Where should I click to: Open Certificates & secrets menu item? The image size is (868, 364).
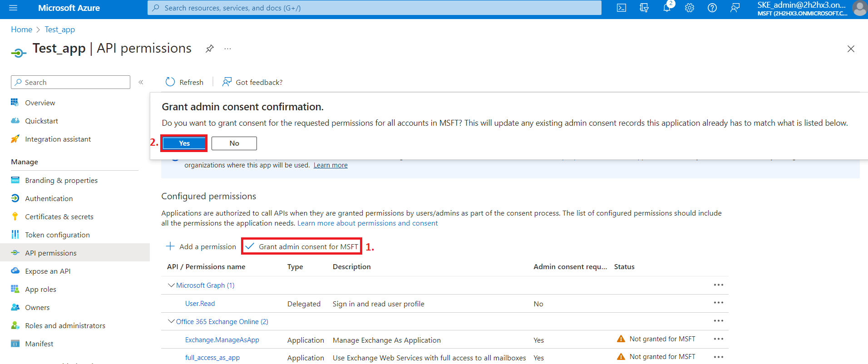pyautogui.click(x=59, y=216)
